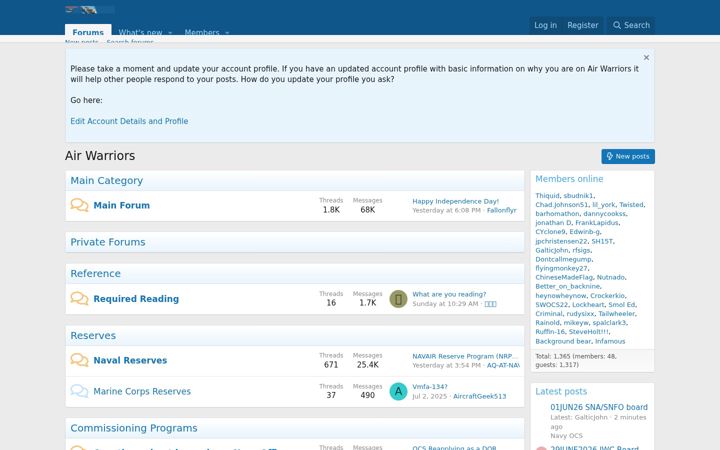View member Thiquid's profile
The height and width of the screenshot is (450, 720).
coord(547,196)
